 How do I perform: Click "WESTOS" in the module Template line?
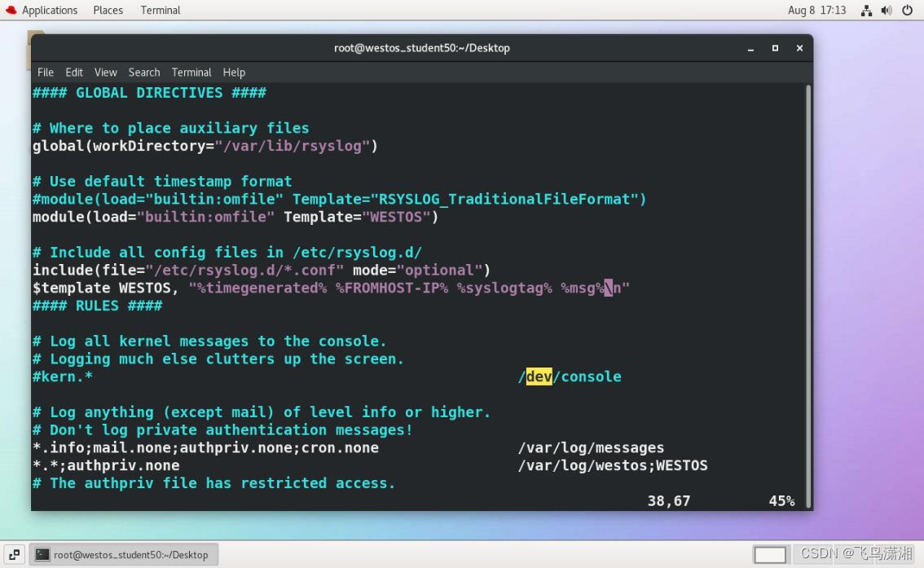click(396, 217)
